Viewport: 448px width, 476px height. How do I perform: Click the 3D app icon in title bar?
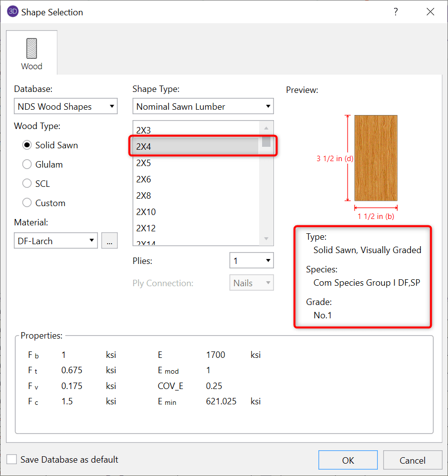tap(12, 12)
